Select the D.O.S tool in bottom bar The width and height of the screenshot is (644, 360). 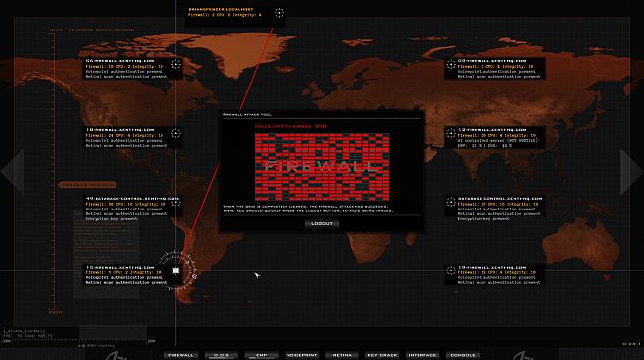[222, 355]
